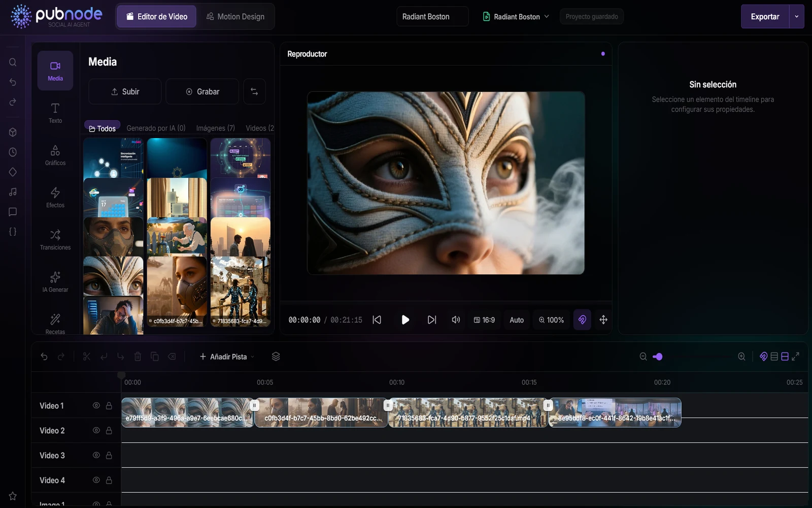Expand timeline with the fullscreen arrows icon
Screen dimensions: 812x508
(796, 357)
